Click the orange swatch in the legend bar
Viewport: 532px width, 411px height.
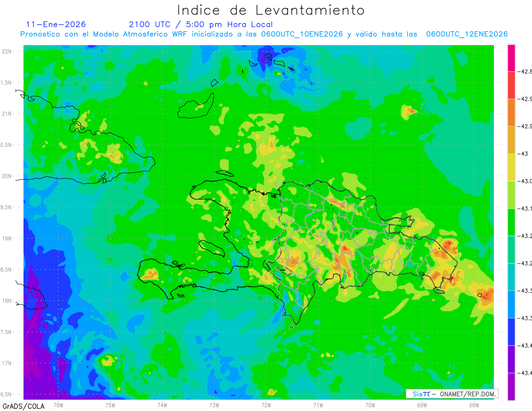(511, 112)
